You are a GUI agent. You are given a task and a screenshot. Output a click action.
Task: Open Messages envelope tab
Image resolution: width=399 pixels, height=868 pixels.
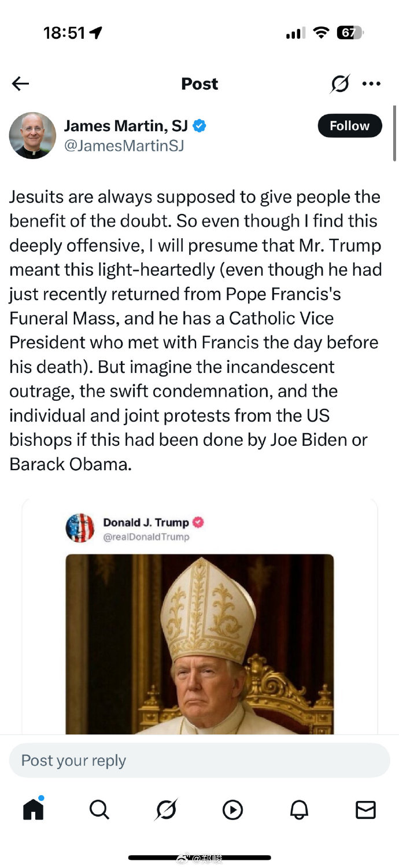[x=365, y=810]
